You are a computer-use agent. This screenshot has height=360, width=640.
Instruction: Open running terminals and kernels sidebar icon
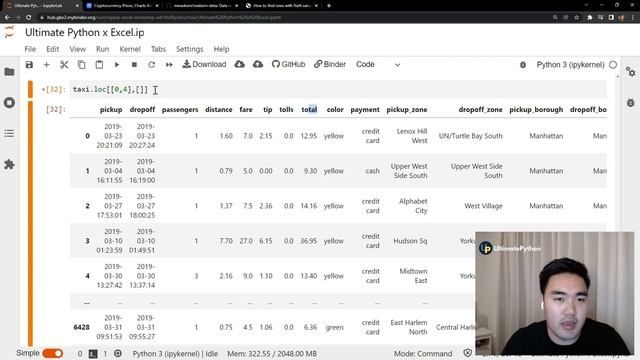click(9, 102)
